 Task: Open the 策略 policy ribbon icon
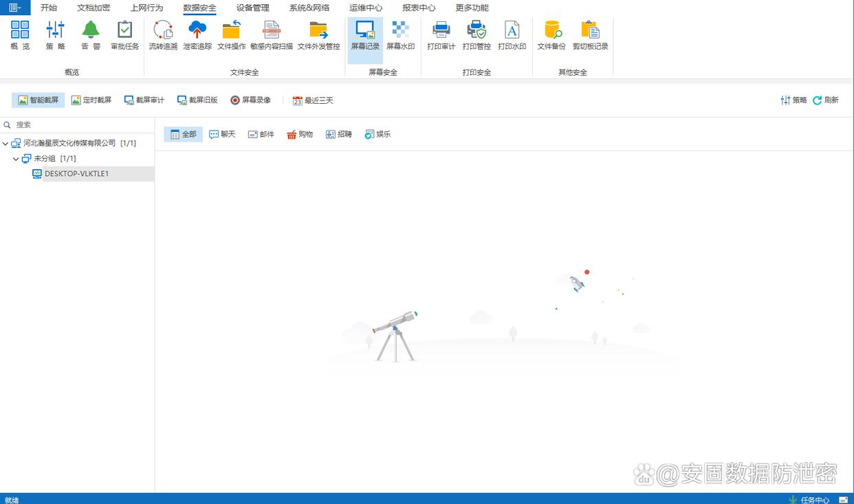56,36
